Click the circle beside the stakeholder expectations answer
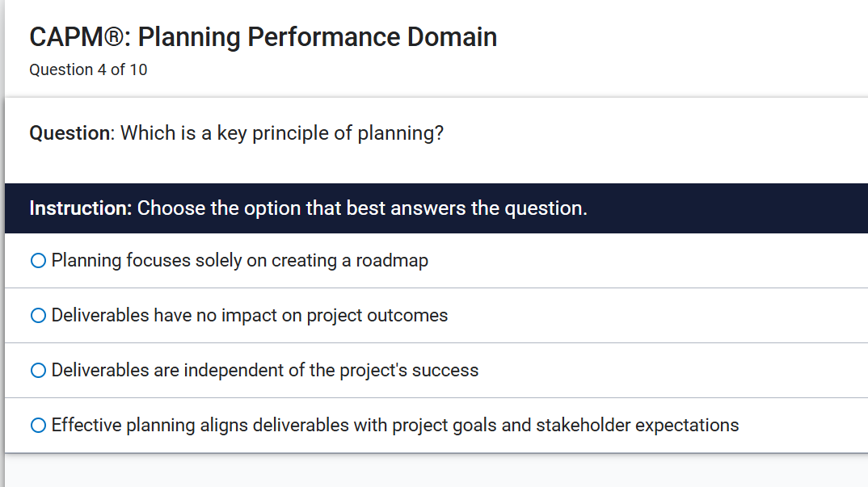Image resolution: width=868 pixels, height=487 pixels. 37,424
